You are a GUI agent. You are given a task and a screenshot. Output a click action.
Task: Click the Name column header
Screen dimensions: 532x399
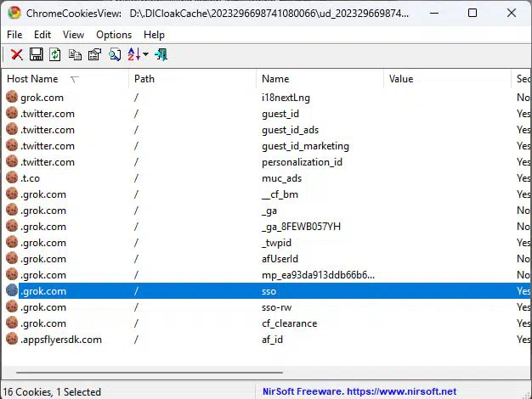(x=275, y=79)
